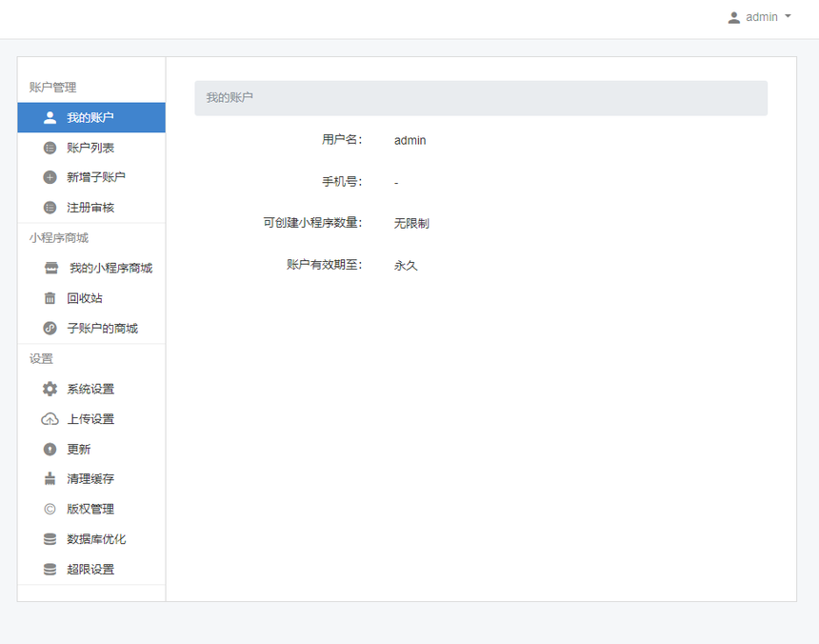Click the list icon beside 账户列表
The image size is (819, 644).
coord(50,148)
